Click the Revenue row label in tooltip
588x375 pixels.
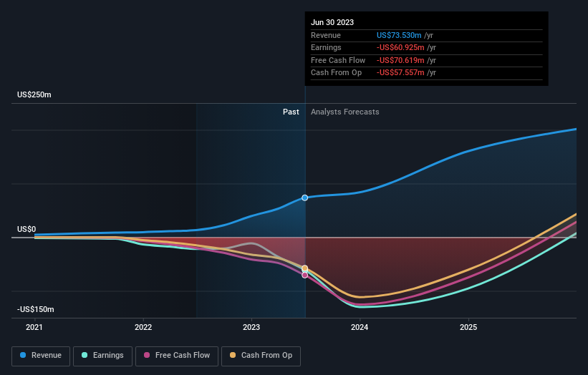point(326,35)
